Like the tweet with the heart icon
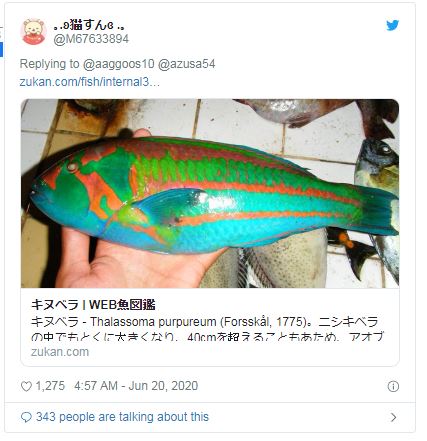Image resolution: width=427 pixels, height=441 pixels. pos(26,386)
